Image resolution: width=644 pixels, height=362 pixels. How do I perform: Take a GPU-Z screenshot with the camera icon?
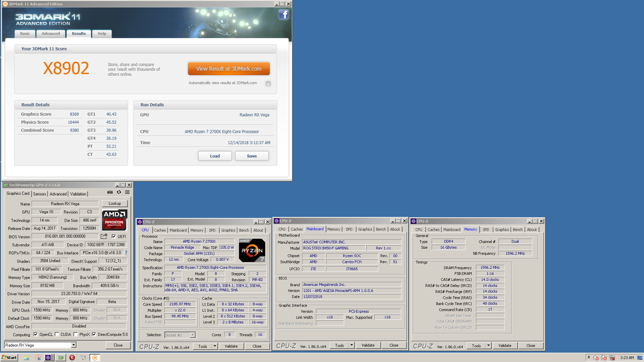[110, 192]
